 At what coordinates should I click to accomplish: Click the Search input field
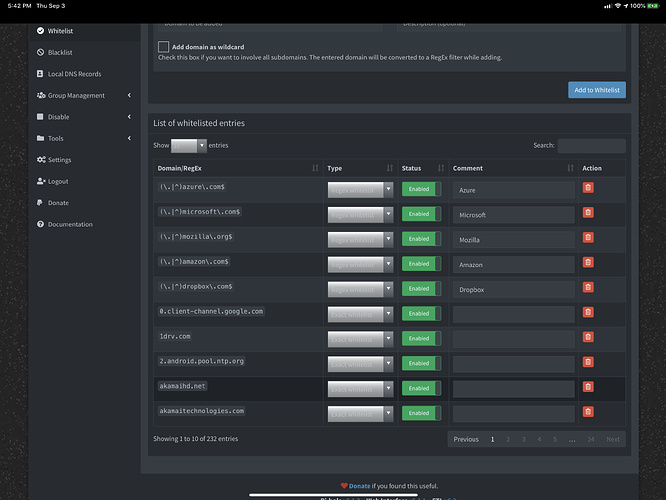click(x=591, y=145)
